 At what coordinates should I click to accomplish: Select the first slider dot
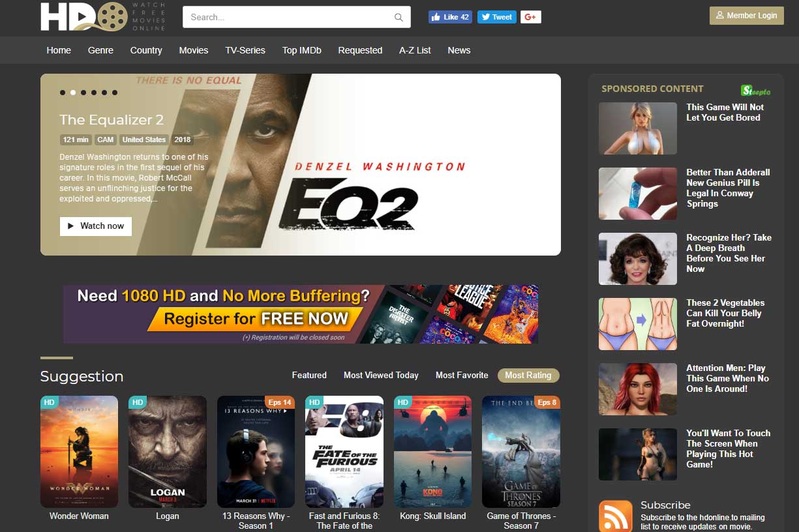pos(63,93)
